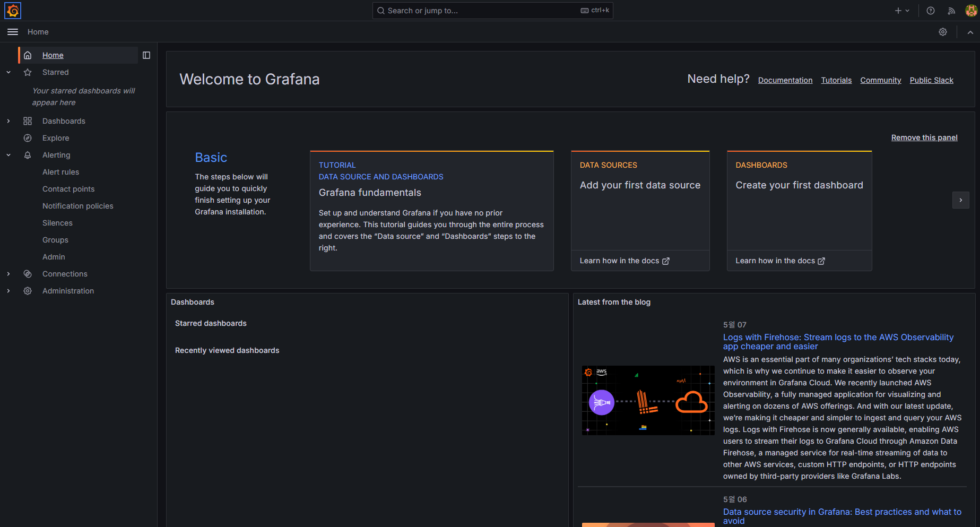Click the Recently viewed dashboards heading
The width and height of the screenshot is (980, 527).
227,350
